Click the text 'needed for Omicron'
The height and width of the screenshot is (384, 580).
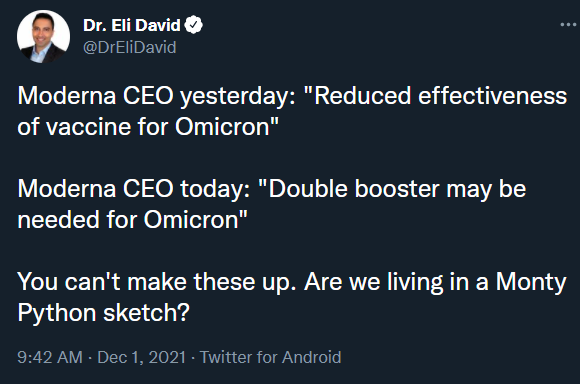(132, 220)
